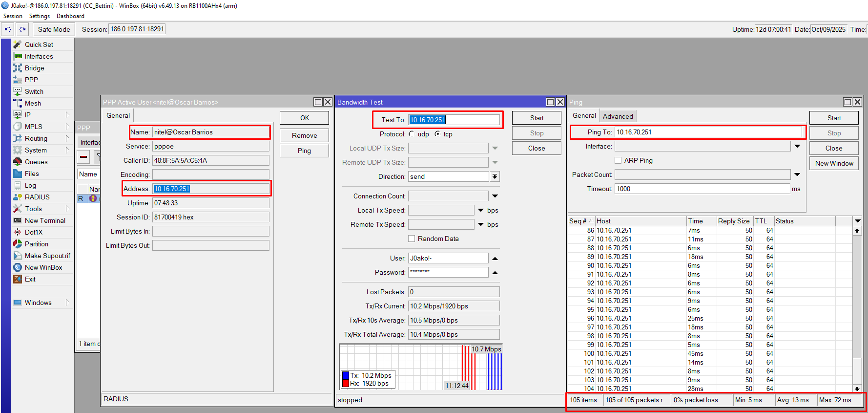Launch New Terminal from sidebar icon
This screenshot has height=413, width=868.
tap(18, 220)
